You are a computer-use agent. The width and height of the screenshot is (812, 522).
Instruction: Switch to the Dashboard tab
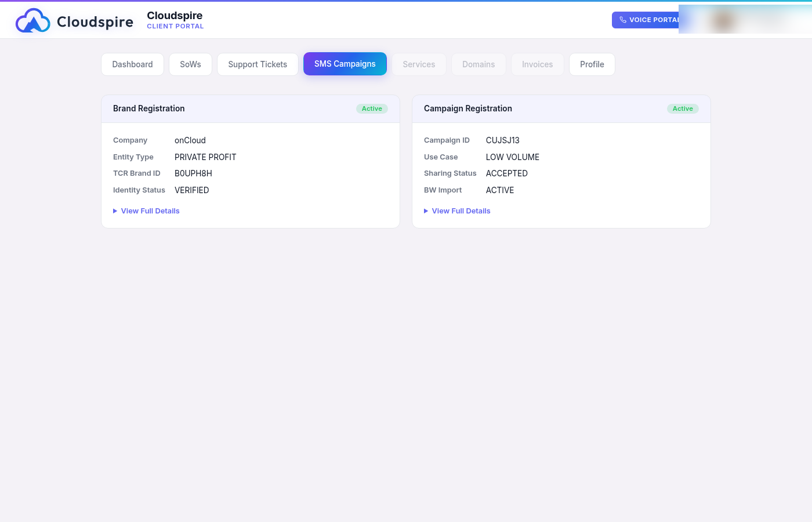click(132, 64)
